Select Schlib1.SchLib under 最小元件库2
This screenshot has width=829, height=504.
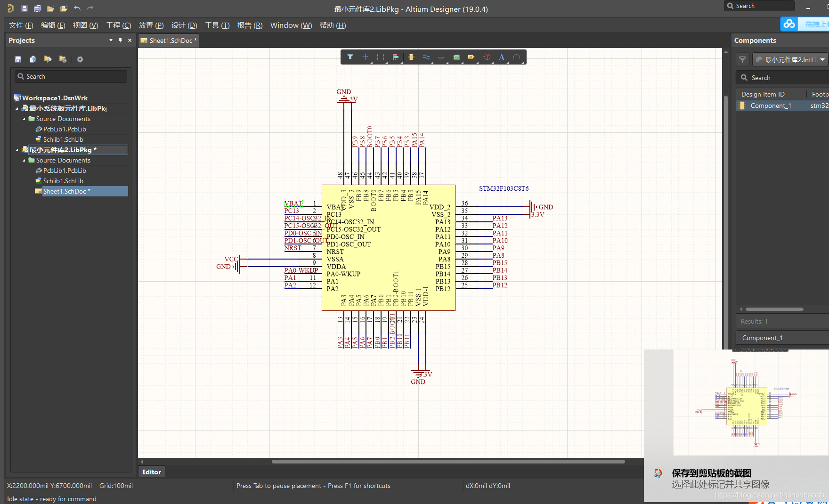63,181
